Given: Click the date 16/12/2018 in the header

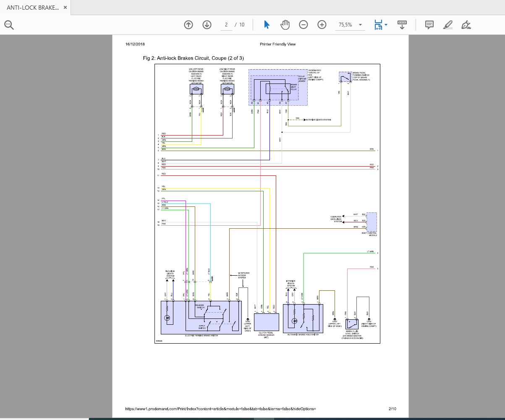Looking at the screenshot, I should (x=135, y=44).
